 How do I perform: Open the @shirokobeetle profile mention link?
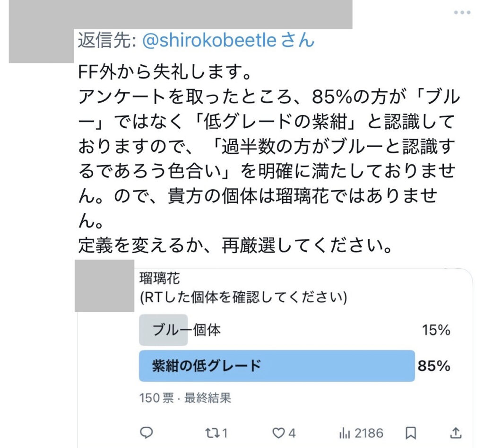pyautogui.click(x=208, y=41)
